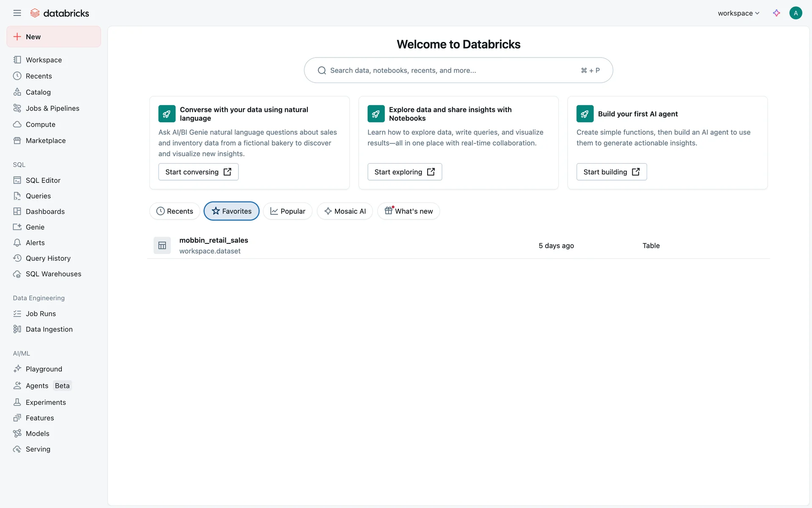Click the Catalog sidebar icon
Image resolution: width=812 pixels, height=508 pixels.
(x=17, y=92)
